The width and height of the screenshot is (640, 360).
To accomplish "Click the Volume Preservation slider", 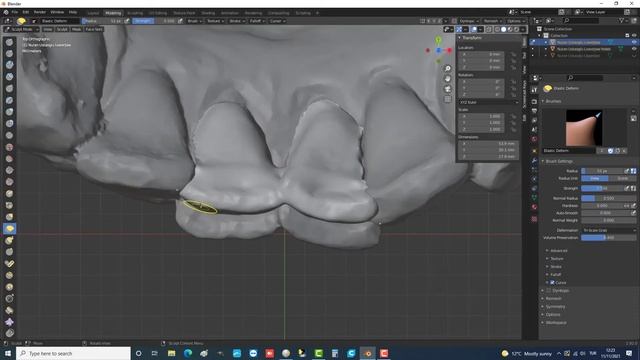I will point(608,238).
